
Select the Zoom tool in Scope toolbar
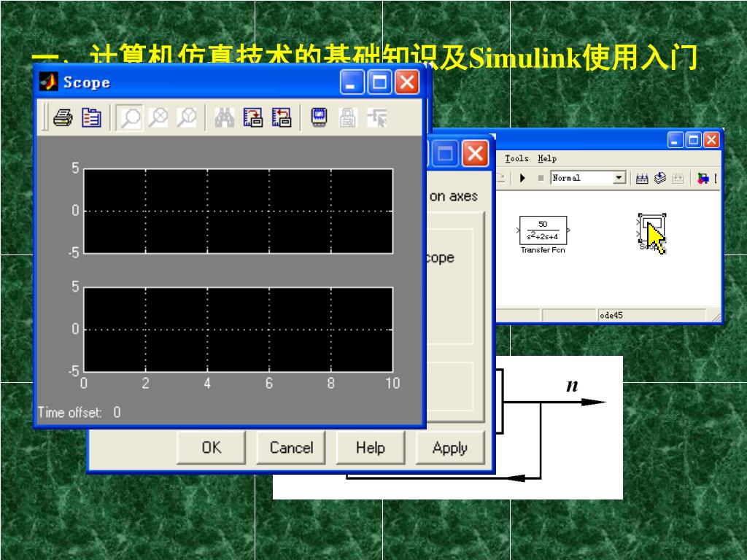[130, 117]
